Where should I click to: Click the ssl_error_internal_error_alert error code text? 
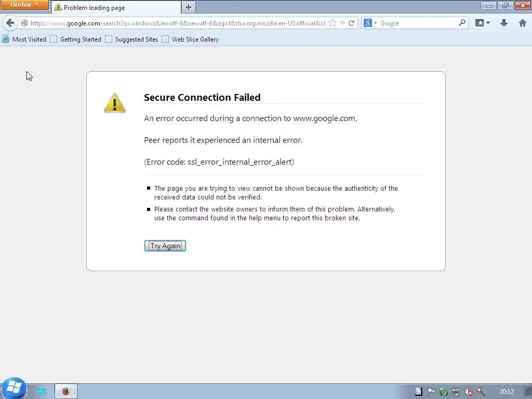pos(240,162)
